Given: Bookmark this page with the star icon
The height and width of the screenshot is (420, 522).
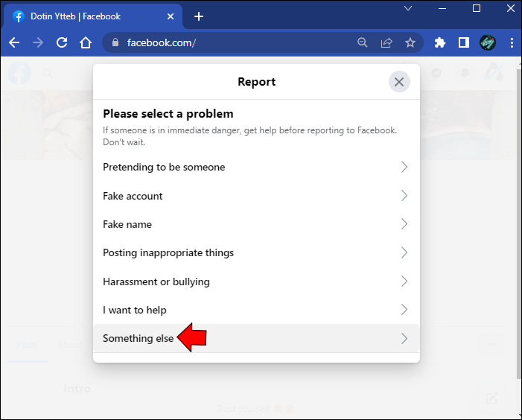Looking at the screenshot, I should (x=410, y=42).
